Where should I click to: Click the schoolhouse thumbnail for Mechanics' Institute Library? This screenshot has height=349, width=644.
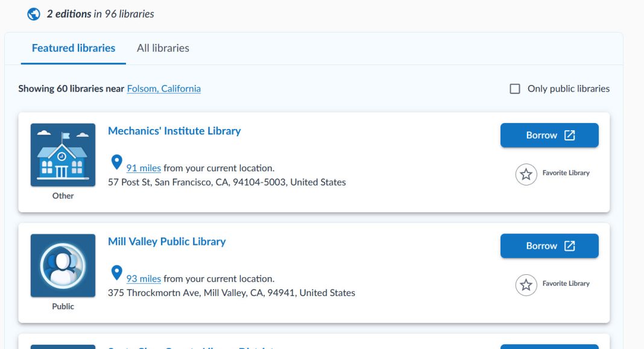pyautogui.click(x=63, y=154)
